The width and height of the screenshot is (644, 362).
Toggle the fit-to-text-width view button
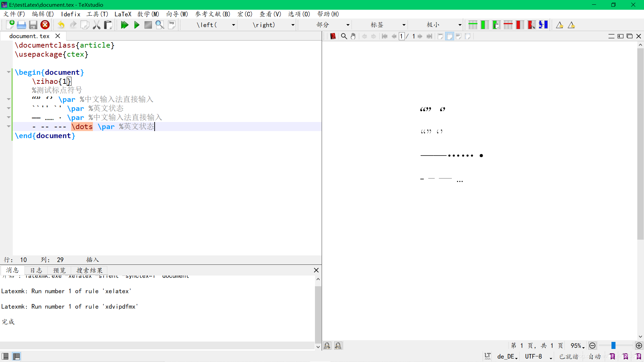click(459, 36)
